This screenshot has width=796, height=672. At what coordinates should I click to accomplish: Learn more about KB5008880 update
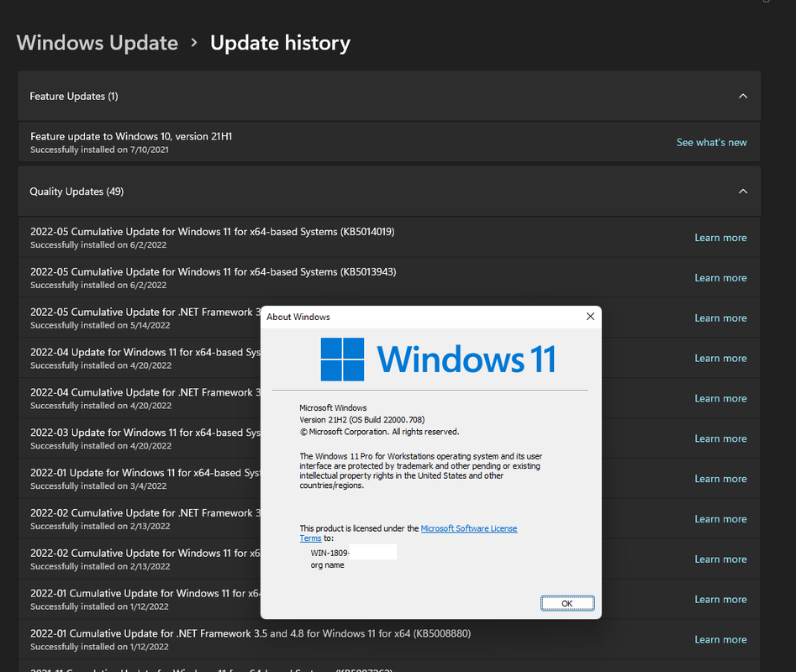720,639
